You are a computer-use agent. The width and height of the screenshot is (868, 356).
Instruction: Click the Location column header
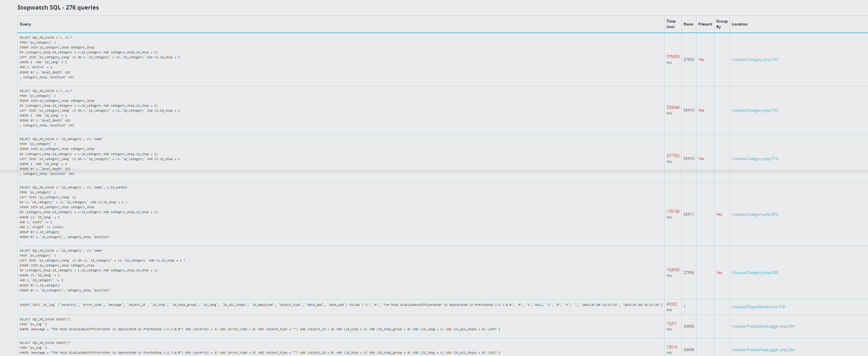[x=739, y=24]
